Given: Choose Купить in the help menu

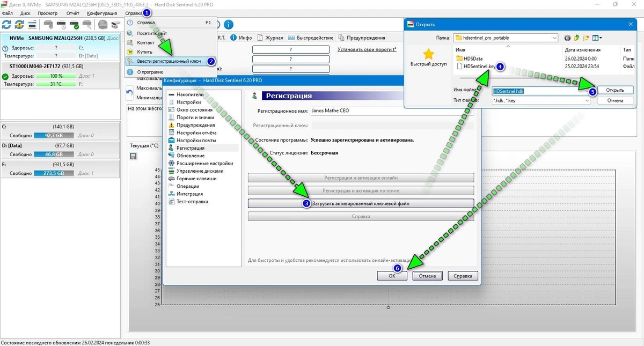Looking at the screenshot, I should [x=171, y=52].
